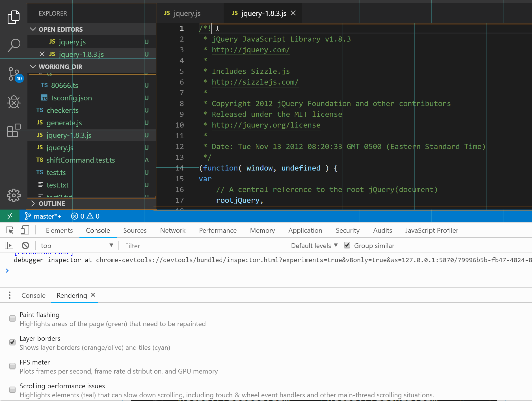Collapse the Open Editors section
Screen dimensions: 532x401
pos(33,29)
